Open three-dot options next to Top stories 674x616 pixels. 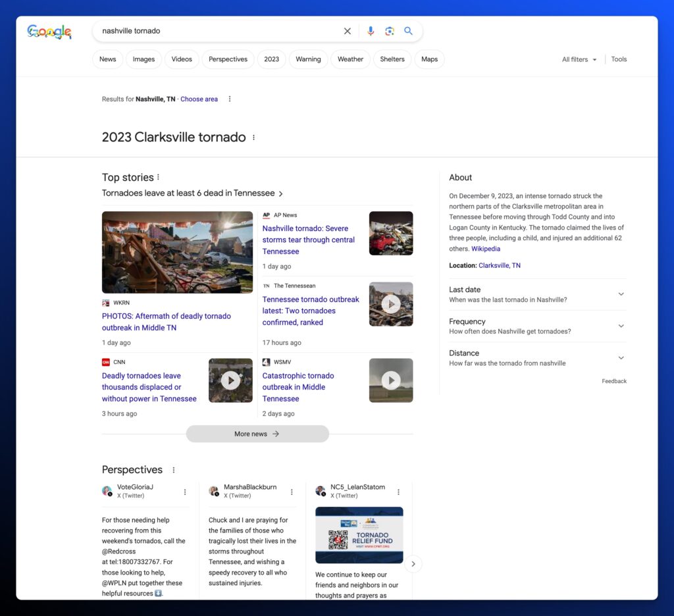(x=159, y=177)
